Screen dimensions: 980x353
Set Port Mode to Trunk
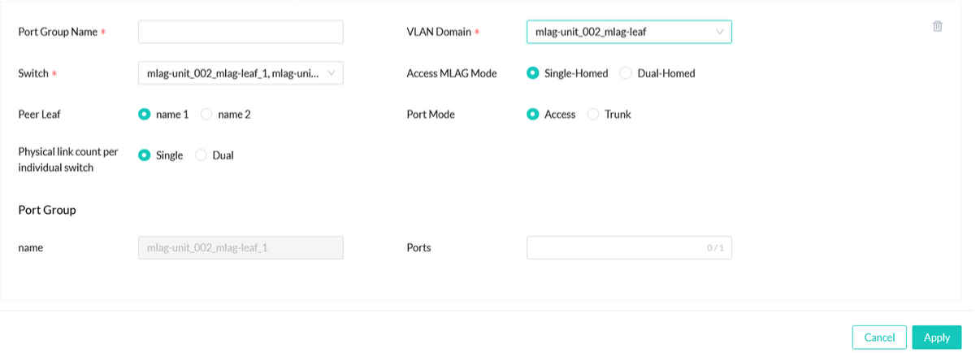[593, 115]
